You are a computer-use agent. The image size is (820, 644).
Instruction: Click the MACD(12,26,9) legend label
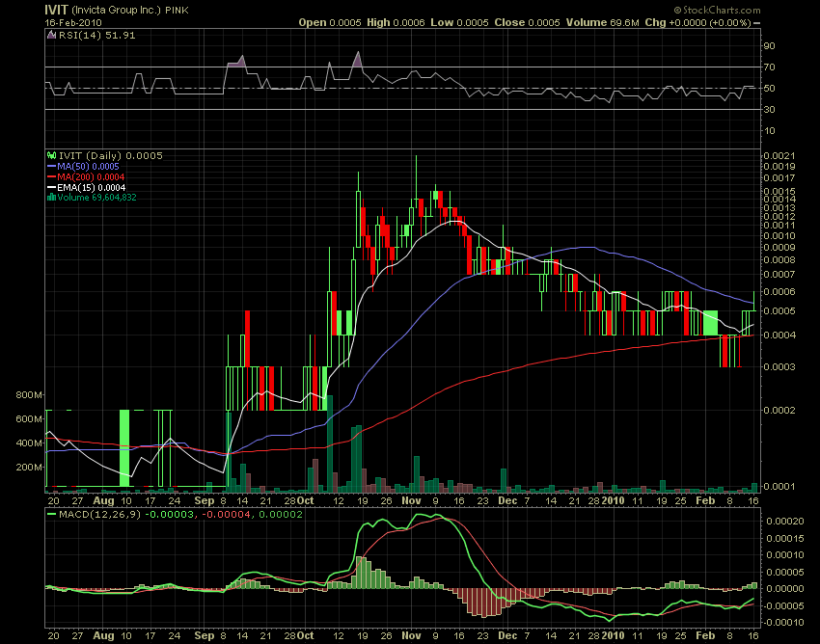(99, 515)
